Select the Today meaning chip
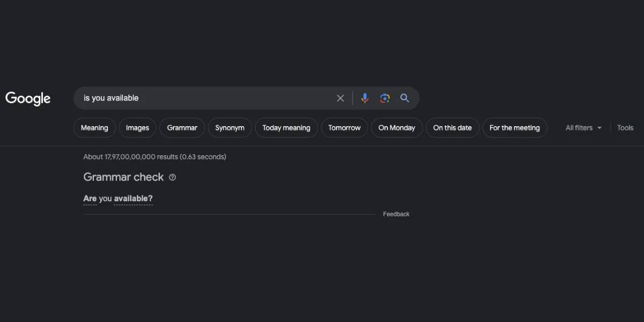 [x=286, y=128]
